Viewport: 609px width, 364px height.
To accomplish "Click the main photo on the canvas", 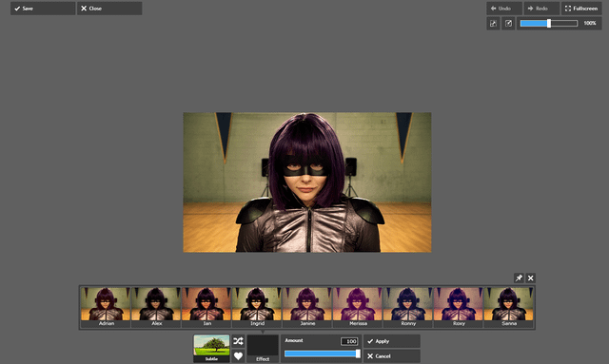I will 307,182.
